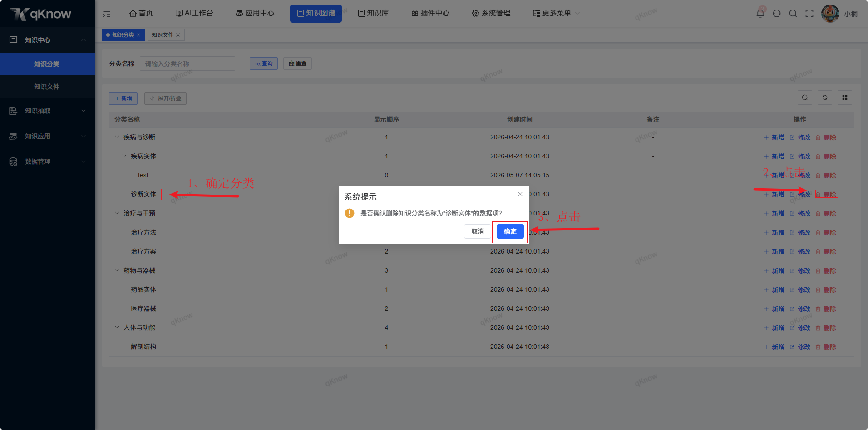Open header search magnifier icon
The width and height of the screenshot is (868, 430).
(x=793, y=14)
